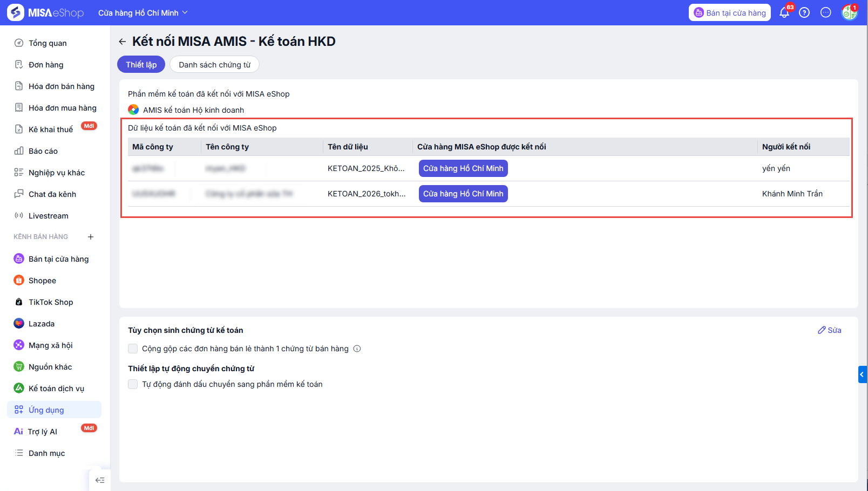Open Báo cáo menu item
The width and height of the screenshot is (868, 491).
pos(54,151)
